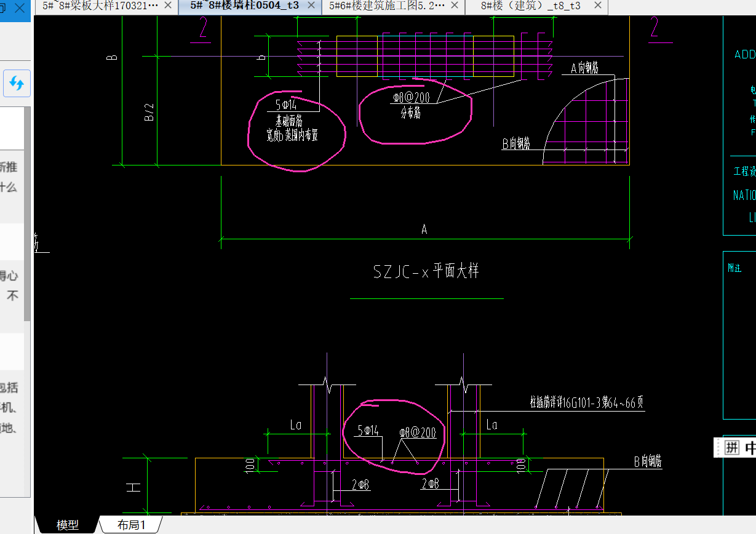Select the 柱插筋详16G101-3第64~66页 note

click(x=587, y=403)
